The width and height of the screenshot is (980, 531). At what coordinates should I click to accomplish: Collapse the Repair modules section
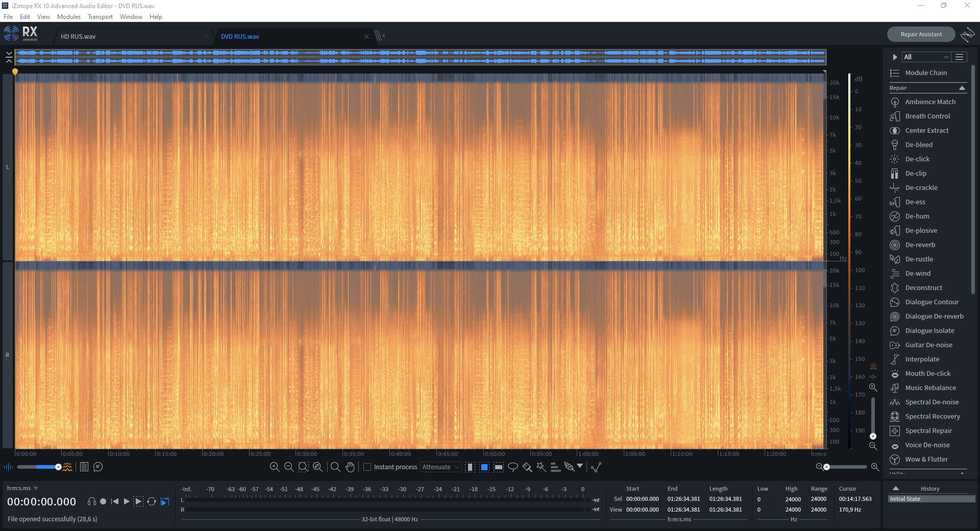(x=962, y=88)
